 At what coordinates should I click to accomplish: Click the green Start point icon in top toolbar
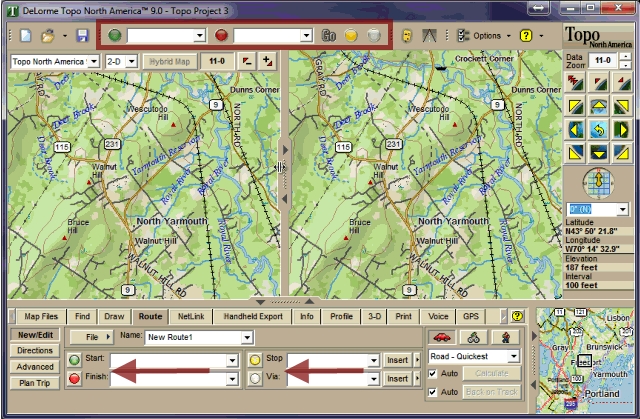click(x=114, y=35)
